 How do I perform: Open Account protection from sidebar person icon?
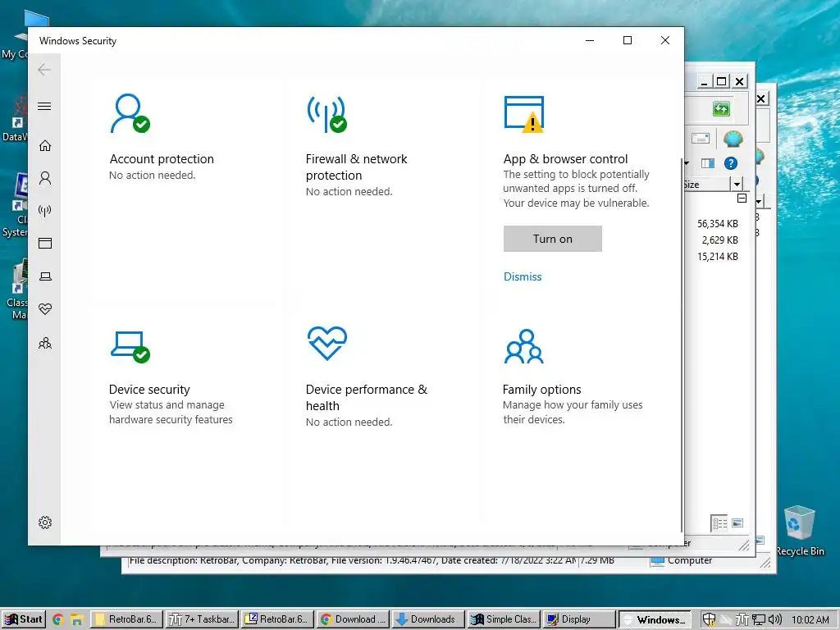pyautogui.click(x=45, y=178)
